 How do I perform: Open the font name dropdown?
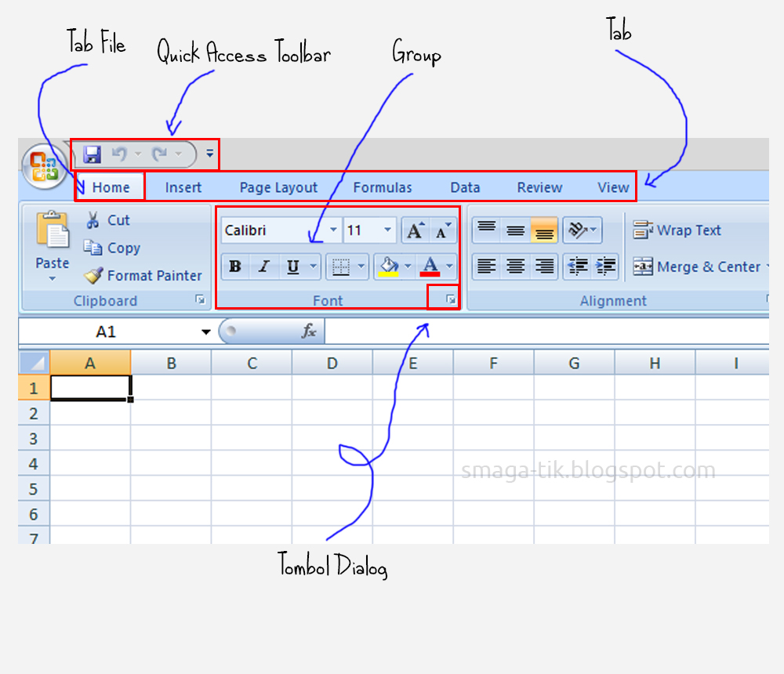(333, 230)
